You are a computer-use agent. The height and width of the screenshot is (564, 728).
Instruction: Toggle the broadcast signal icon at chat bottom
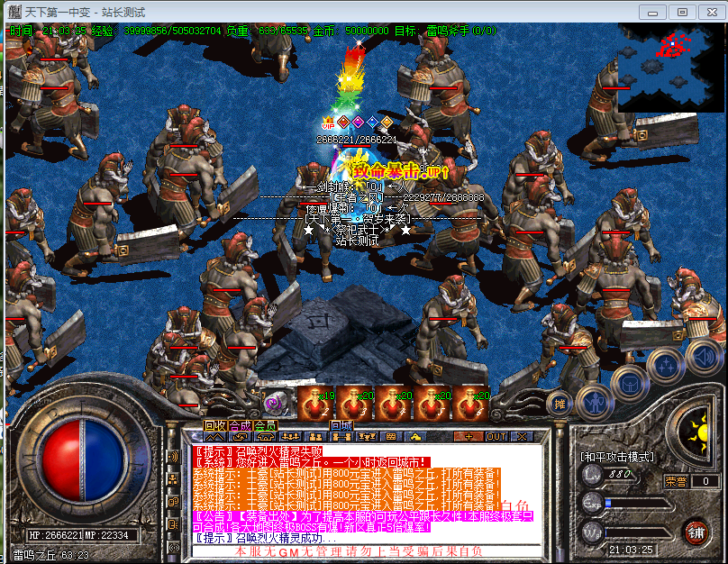[x=173, y=548]
